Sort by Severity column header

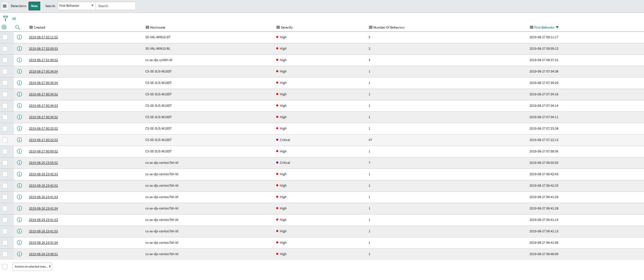(287, 28)
